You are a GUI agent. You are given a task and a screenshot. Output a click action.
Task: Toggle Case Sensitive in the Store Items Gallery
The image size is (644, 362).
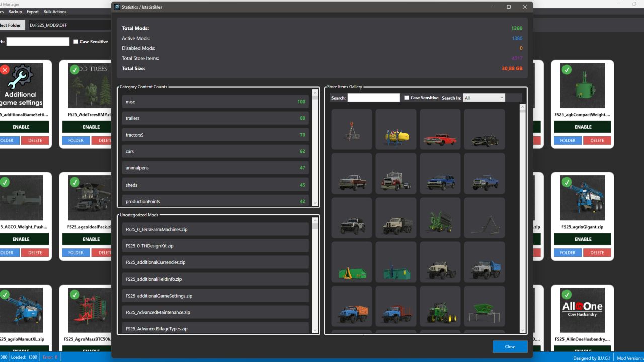(x=408, y=97)
